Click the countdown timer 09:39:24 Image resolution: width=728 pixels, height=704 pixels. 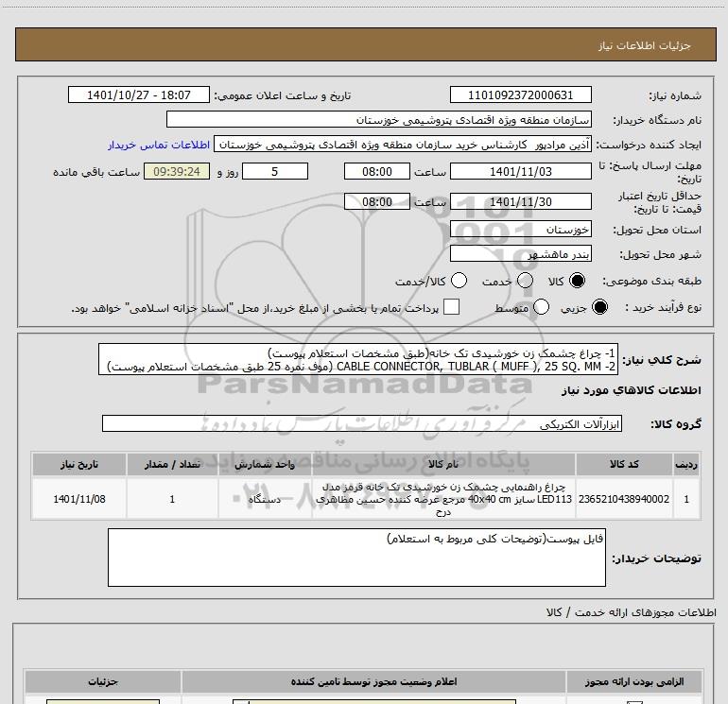(177, 171)
